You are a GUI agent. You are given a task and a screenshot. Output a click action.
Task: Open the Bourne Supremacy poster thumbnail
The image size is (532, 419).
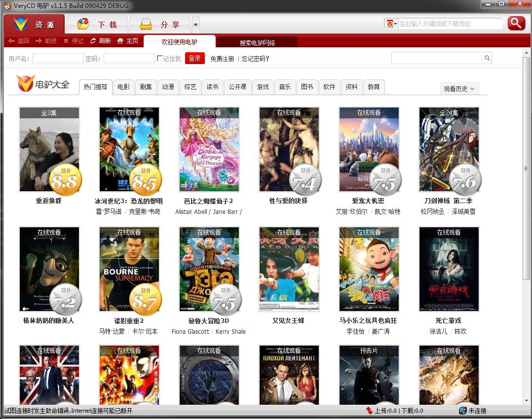pos(129,269)
